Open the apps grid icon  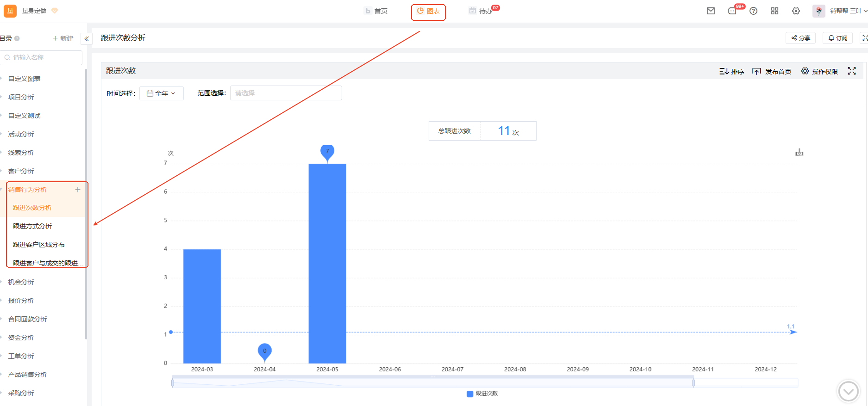click(774, 11)
